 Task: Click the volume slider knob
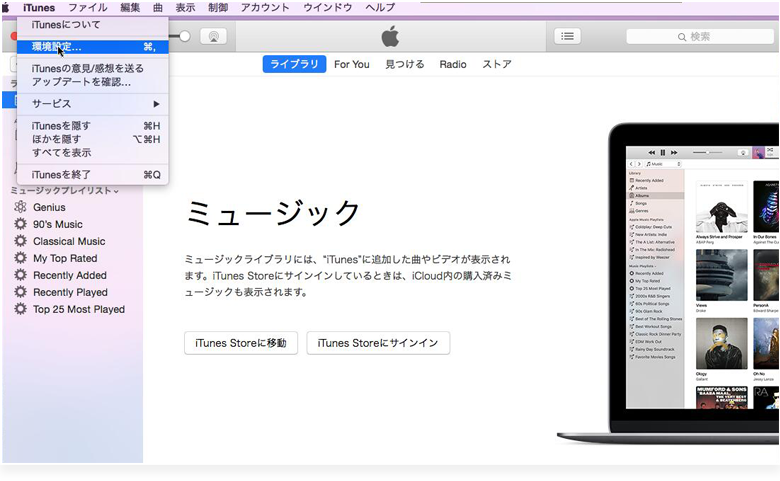(x=185, y=36)
